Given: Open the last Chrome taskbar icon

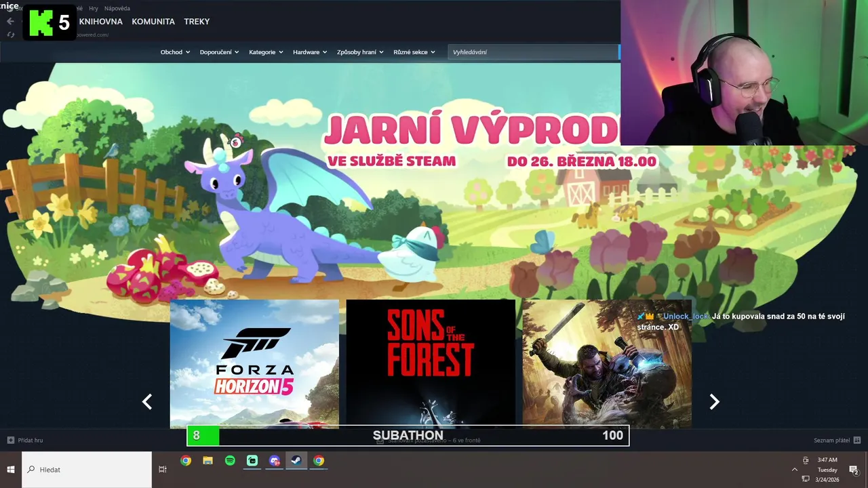Looking at the screenshot, I should pyautogui.click(x=319, y=461).
